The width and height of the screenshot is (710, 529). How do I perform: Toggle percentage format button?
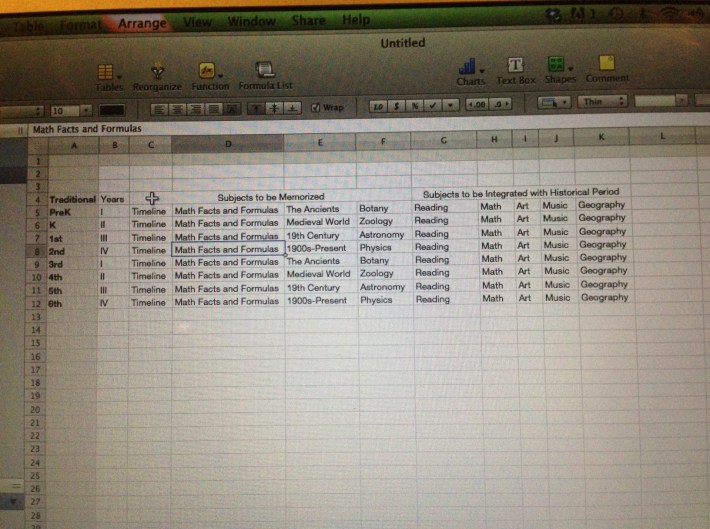415,105
